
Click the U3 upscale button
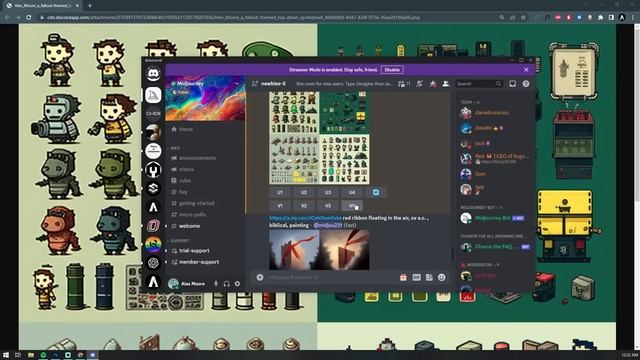328,192
